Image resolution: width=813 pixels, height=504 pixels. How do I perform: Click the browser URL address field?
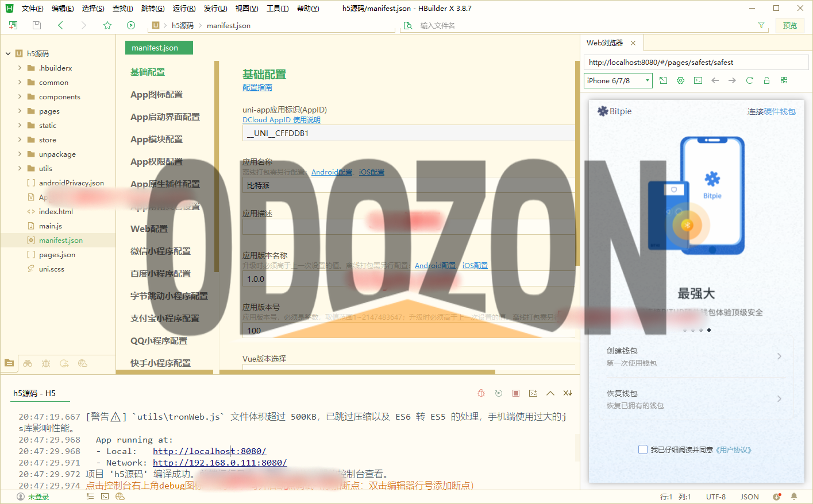tap(696, 62)
